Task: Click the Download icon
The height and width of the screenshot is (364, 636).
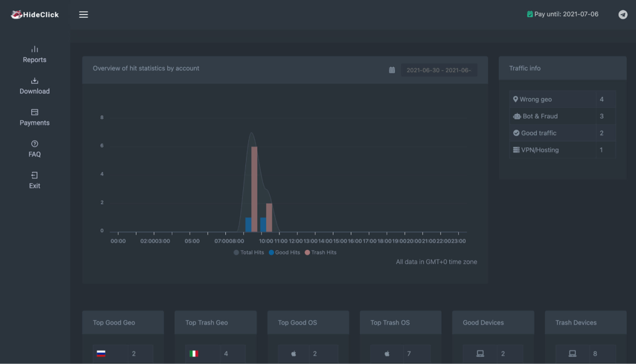Action: [34, 80]
